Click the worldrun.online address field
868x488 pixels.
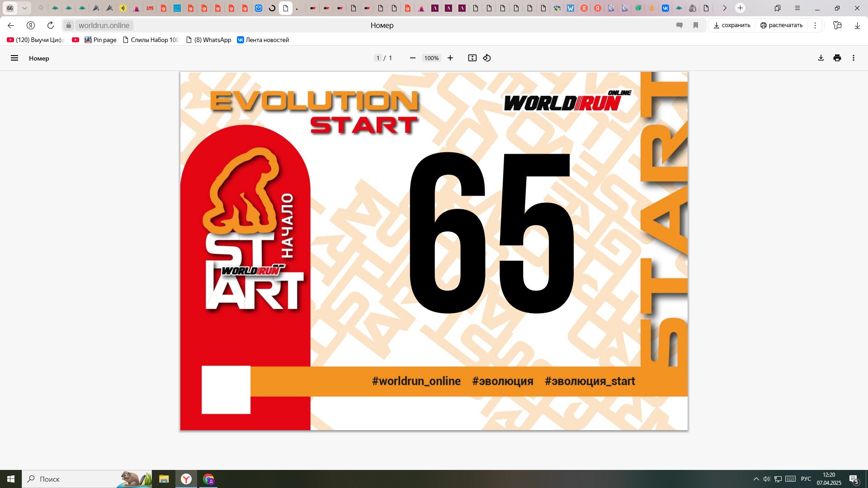click(104, 25)
